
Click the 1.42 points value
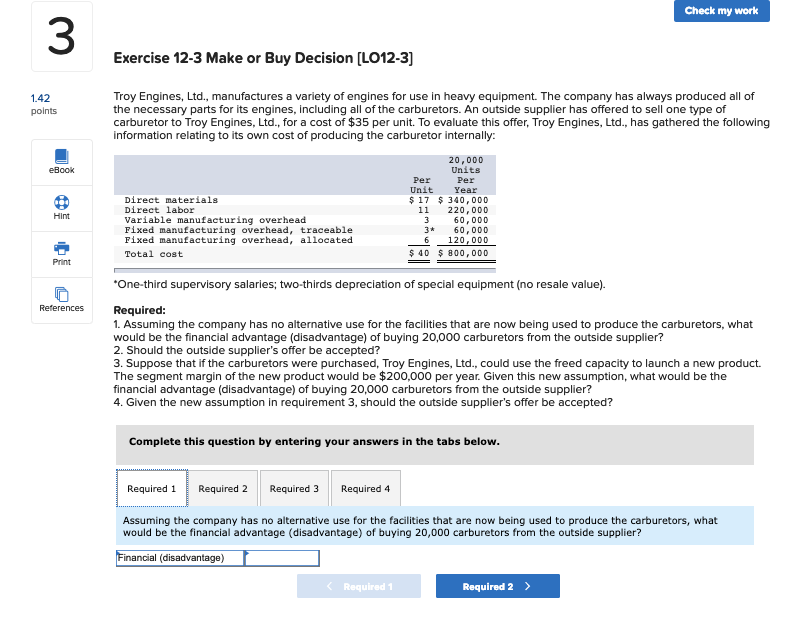(41, 98)
